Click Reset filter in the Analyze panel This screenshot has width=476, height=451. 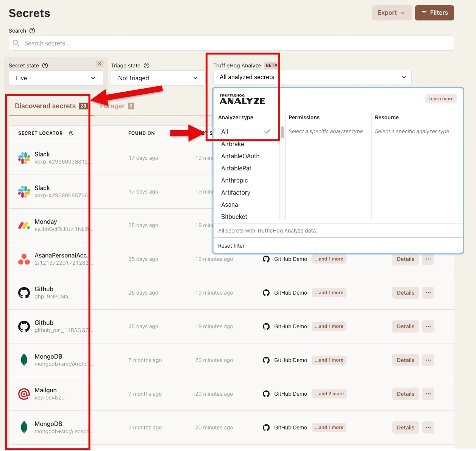pyautogui.click(x=231, y=246)
